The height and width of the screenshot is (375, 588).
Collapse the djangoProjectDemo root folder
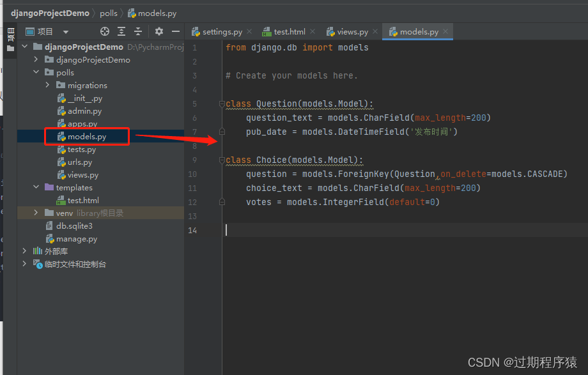[25, 47]
